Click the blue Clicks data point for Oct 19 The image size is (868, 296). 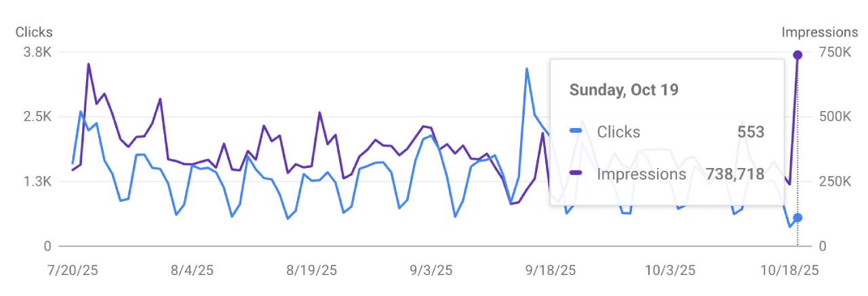(797, 217)
